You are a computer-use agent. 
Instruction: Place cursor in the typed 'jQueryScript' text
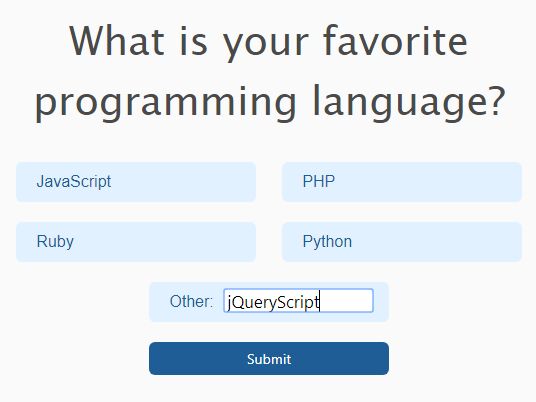click(x=273, y=302)
